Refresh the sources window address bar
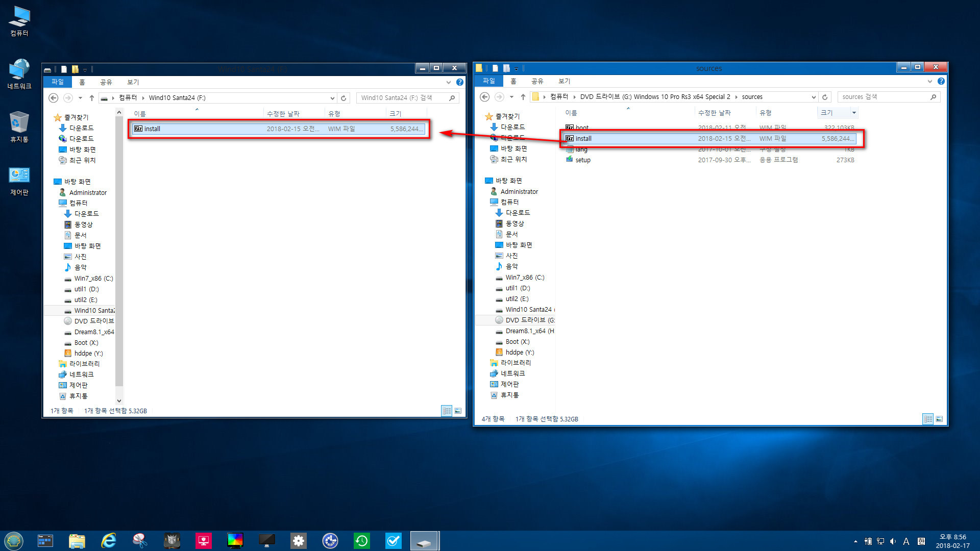 coord(825,97)
